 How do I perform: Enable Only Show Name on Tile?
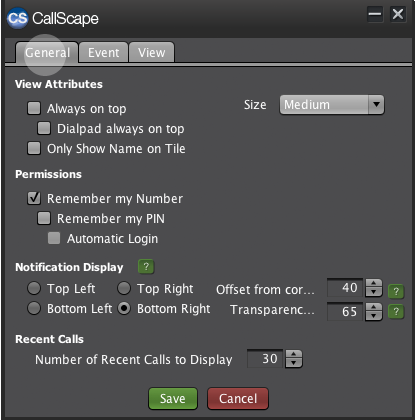pos(34,148)
